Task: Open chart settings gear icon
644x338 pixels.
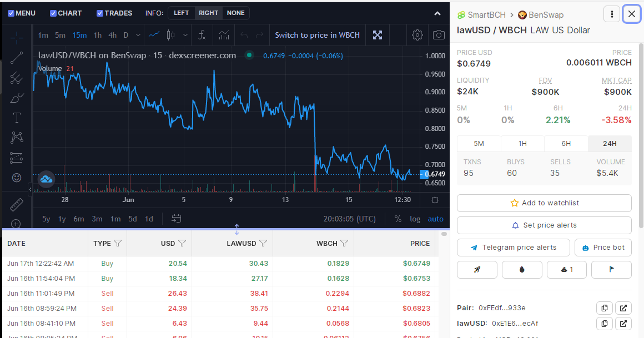Action: (417, 35)
